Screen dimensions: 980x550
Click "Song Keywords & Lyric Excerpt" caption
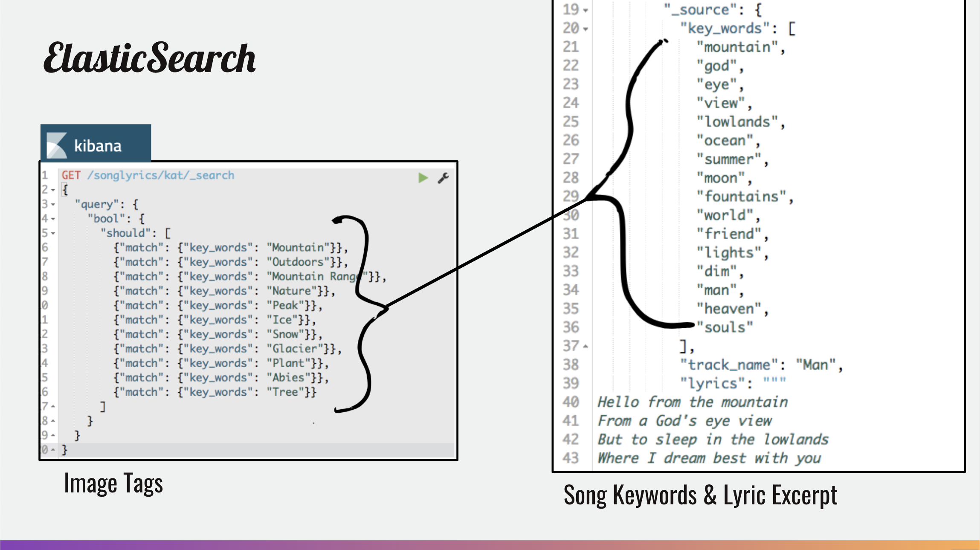pyautogui.click(x=700, y=495)
